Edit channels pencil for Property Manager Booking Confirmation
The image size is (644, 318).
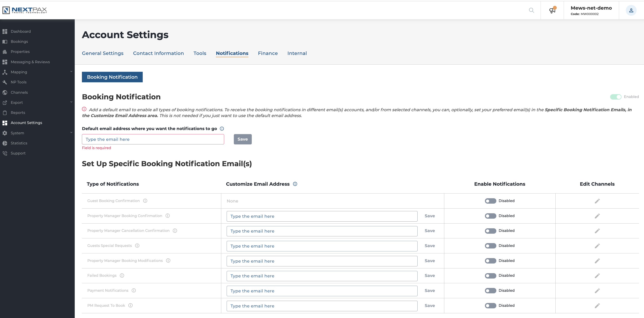click(x=597, y=216)
